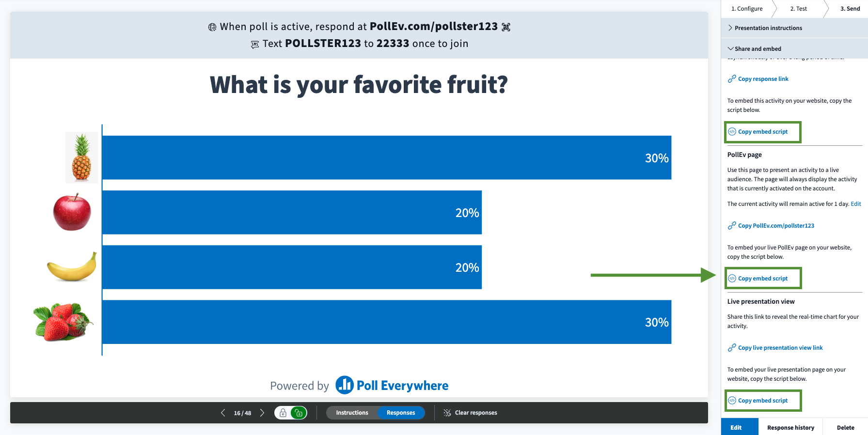
Task: Click the globe icon near the join instructions
Action: click(x=211, y=27)
